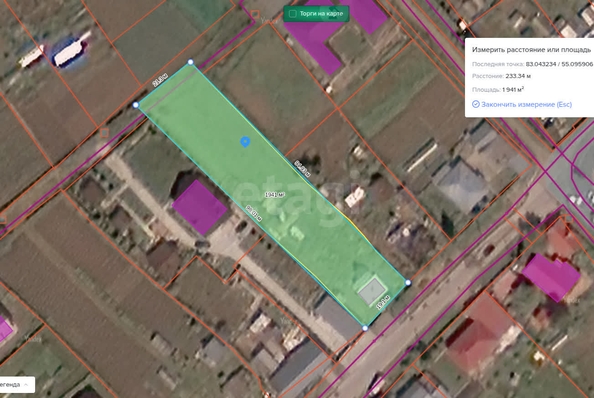Click the "91.01 м" edge length label

[254, 213]
